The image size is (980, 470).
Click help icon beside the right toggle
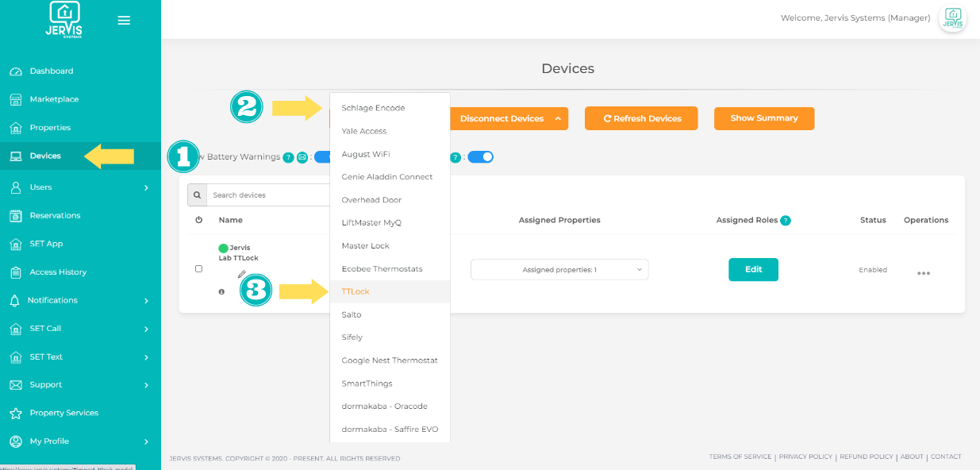455,157
